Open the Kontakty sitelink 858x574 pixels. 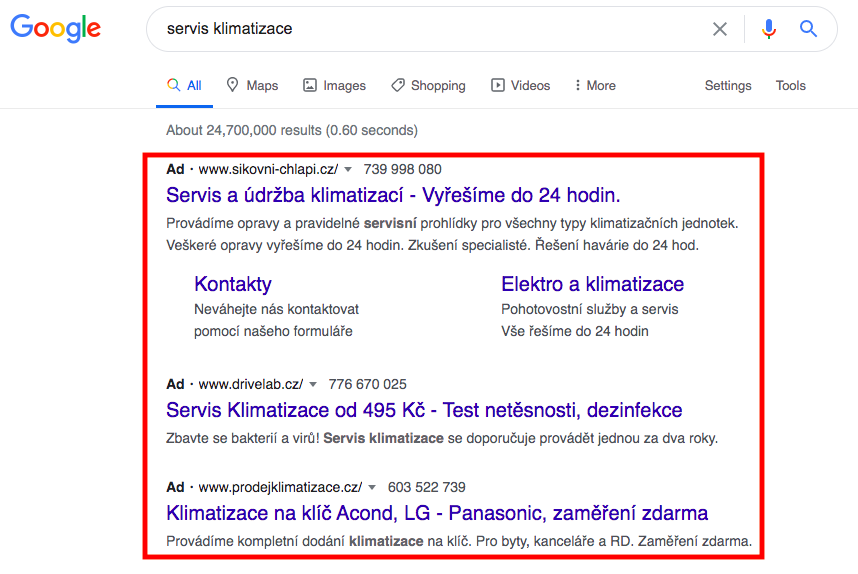click(x=233, y=284)
